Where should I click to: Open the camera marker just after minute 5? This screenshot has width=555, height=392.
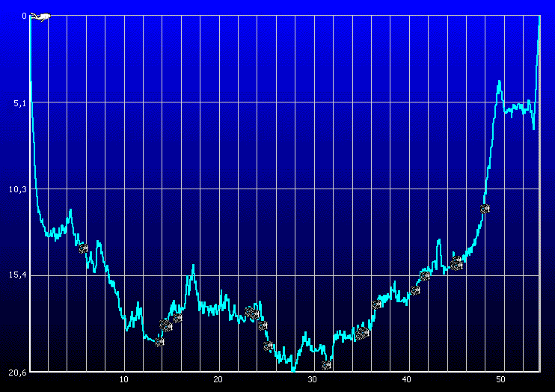pyautogui.click(x=83, y=248)
